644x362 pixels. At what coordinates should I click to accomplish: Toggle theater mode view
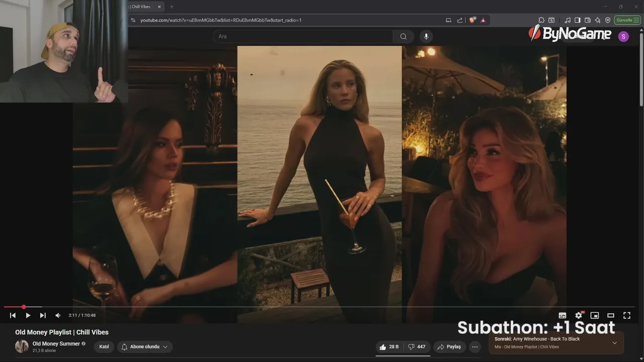coord(611,315)
